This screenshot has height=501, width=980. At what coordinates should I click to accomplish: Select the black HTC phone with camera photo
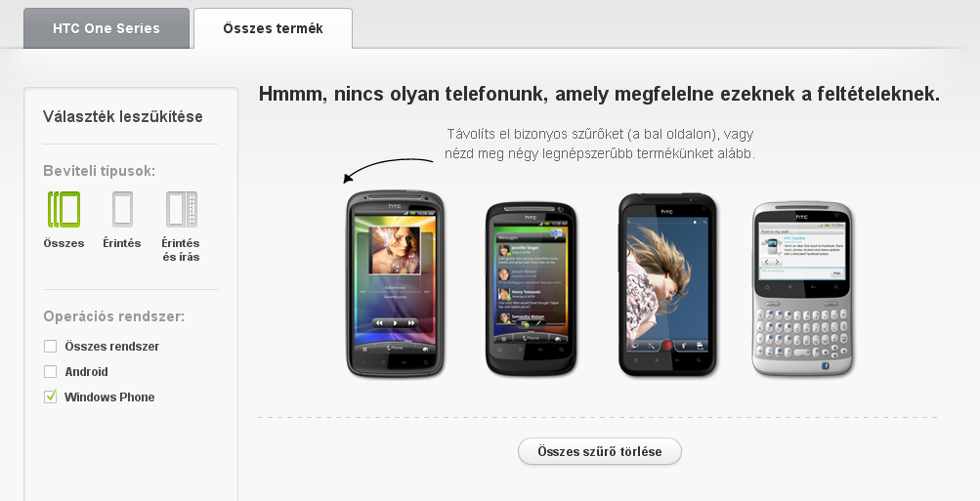click(667, 285)
